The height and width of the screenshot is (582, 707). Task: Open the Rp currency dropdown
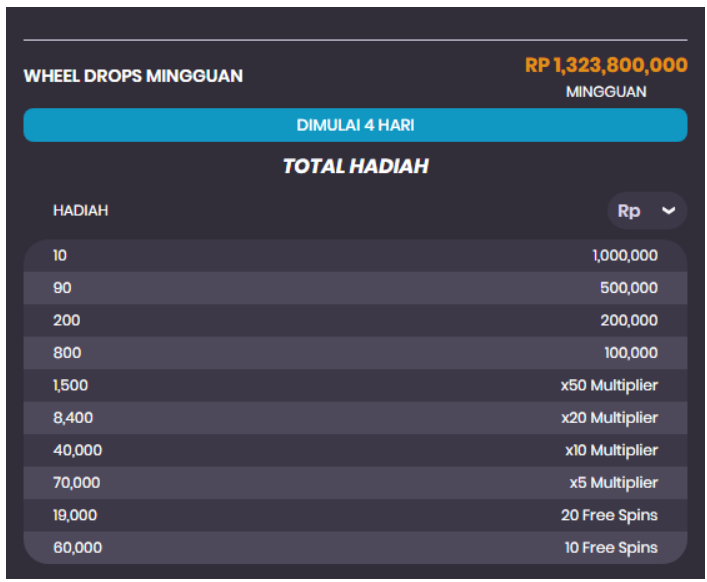click(x=646, y=211)
